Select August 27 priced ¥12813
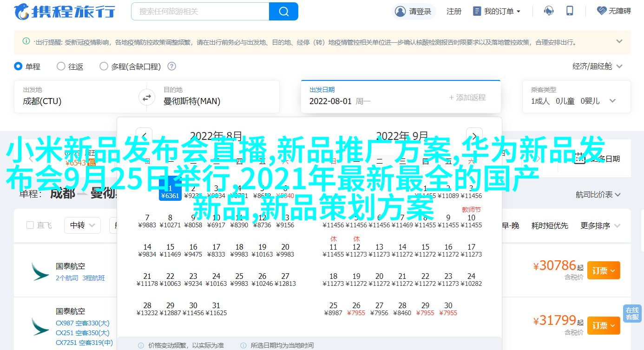The image size is (644, 350). (x=285, y=280)
